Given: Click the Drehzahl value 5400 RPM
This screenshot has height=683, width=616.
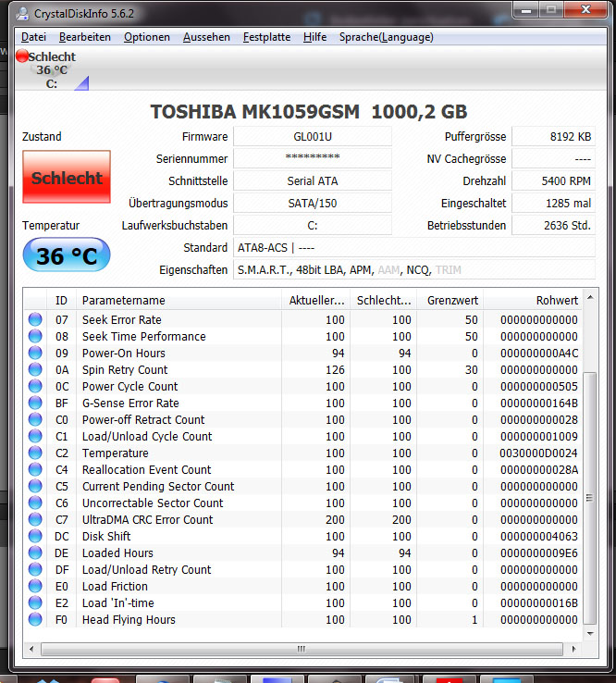Looking at the screenshot, I should (553, 180).
